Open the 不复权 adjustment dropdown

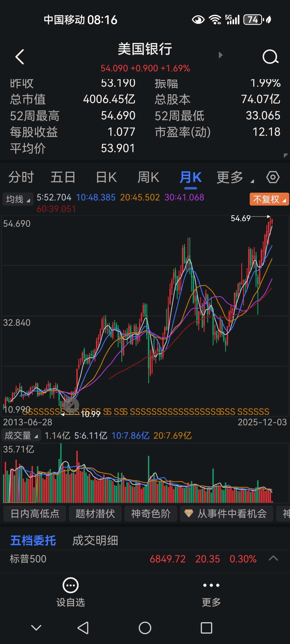269,199
